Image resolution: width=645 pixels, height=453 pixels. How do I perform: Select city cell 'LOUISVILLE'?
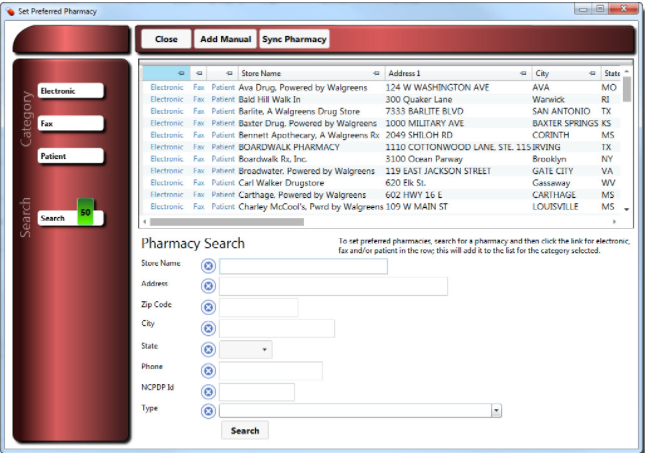click(555, 207)
